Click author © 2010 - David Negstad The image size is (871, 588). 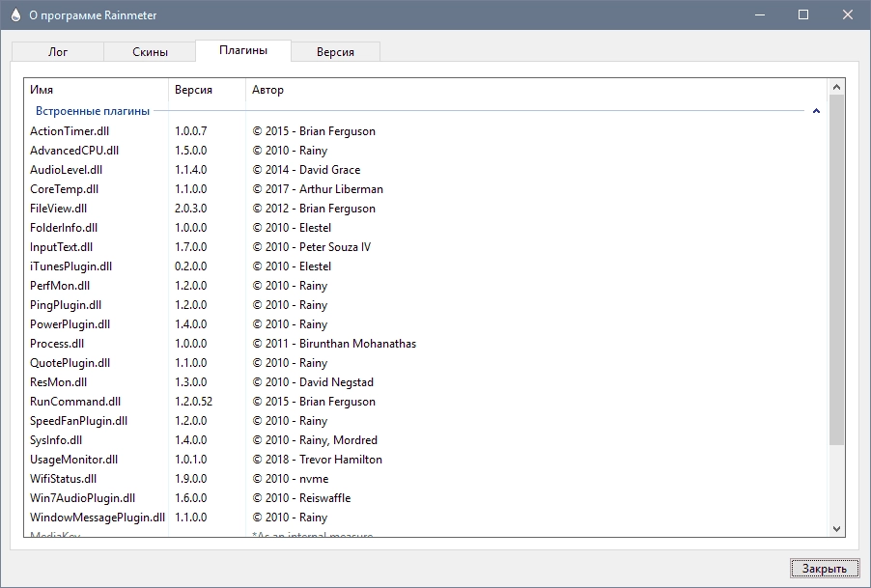pyautogui.click(x=313, y=382)
